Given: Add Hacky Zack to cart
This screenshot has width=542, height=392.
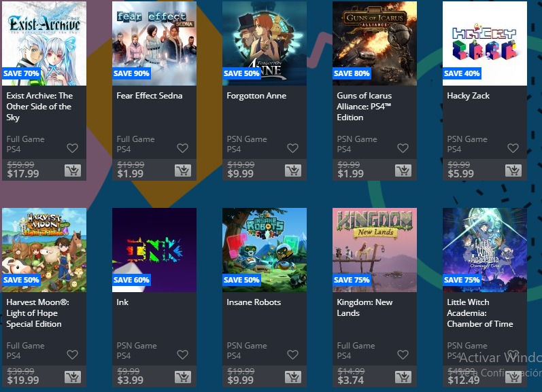Looking at the screenshot, I should tap(513, 171).
